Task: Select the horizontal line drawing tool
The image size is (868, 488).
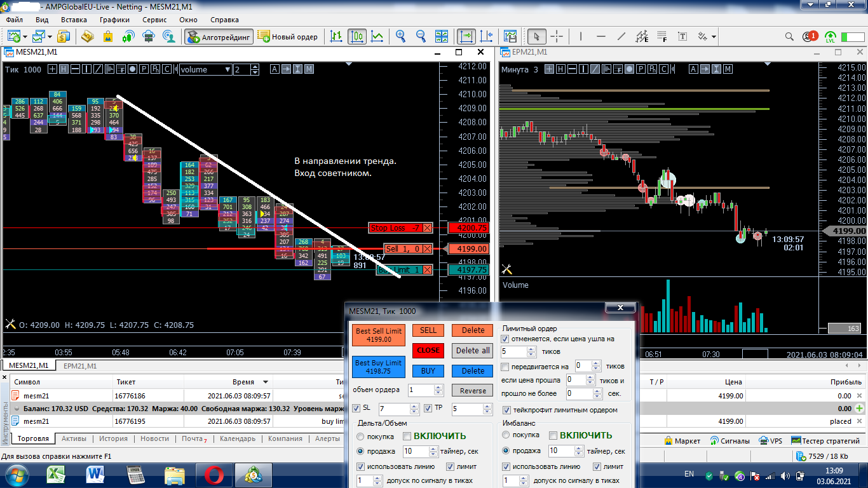Action: coord(601,36)
